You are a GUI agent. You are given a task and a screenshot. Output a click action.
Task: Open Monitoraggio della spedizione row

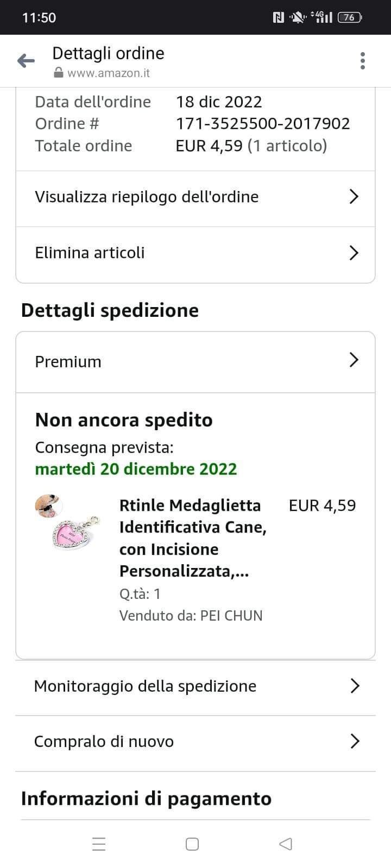click(x=195, y=686)
